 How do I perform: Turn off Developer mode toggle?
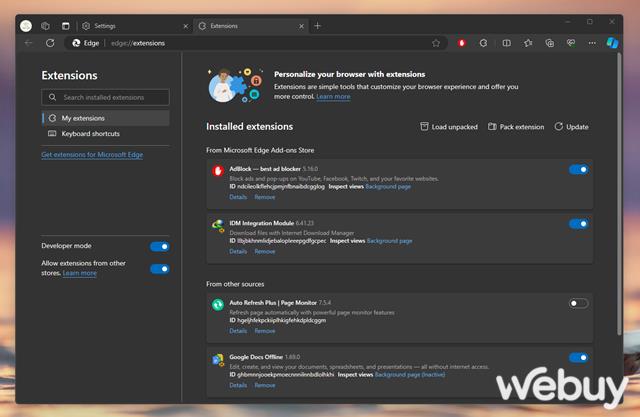(159, 246)
